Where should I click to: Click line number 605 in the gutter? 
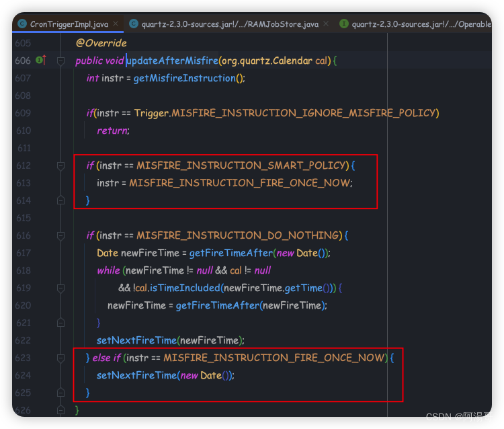pyautogui.click(x=23, y=43)
